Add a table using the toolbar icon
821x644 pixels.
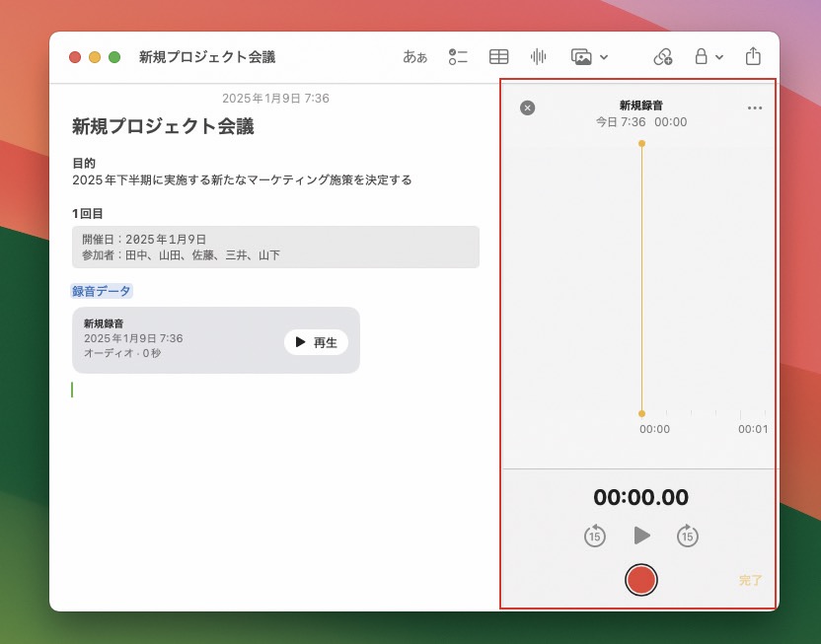pos(498,56)
